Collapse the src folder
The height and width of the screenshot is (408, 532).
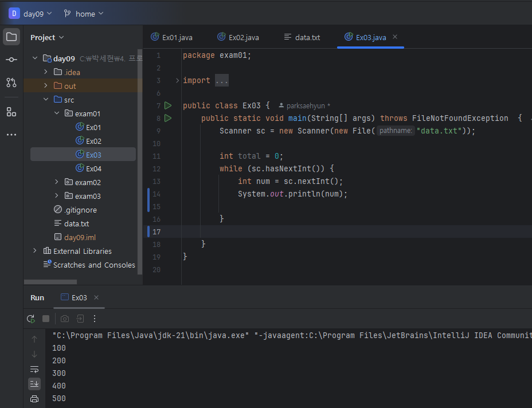point(45,99)
